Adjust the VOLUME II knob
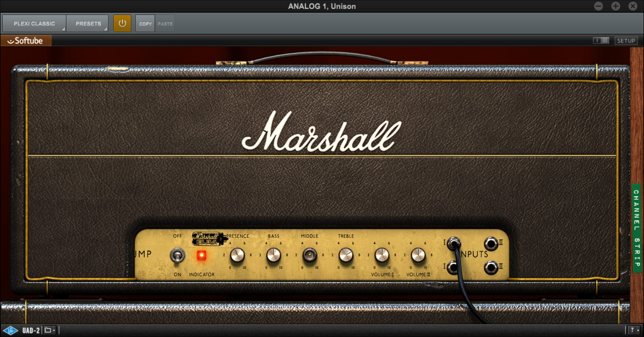Viewport: 644px width, 337px height. (x=418, y=255)
